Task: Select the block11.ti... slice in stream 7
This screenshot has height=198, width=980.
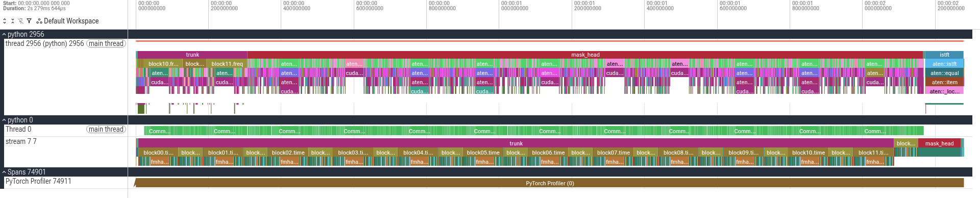Action: [x=873, y=153]
